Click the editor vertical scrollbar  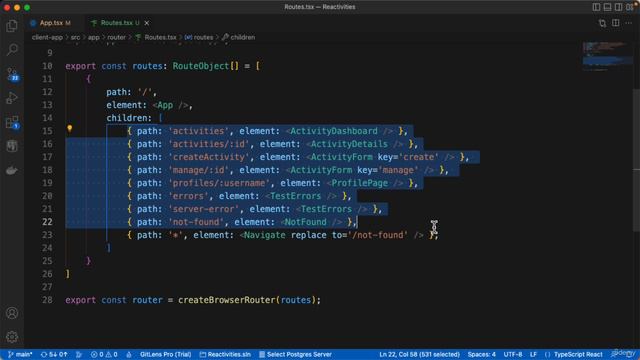[x=637, y=159]
